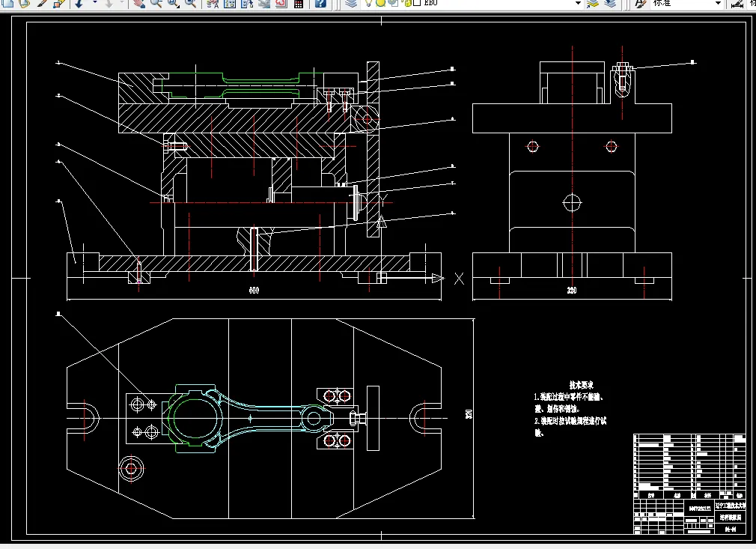Viewport: 756px width, 549px height.
Task: Select the 320 dimension under the side view
Action: point(571,291)
